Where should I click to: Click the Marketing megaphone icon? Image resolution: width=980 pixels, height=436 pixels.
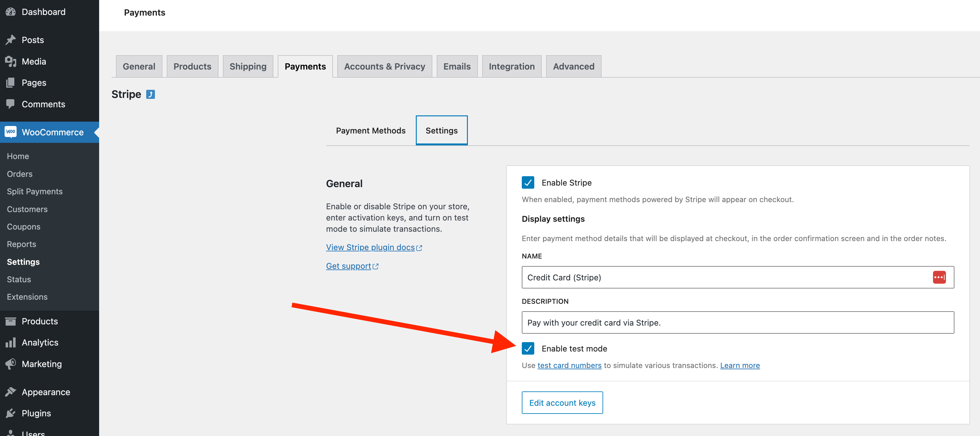11,364
